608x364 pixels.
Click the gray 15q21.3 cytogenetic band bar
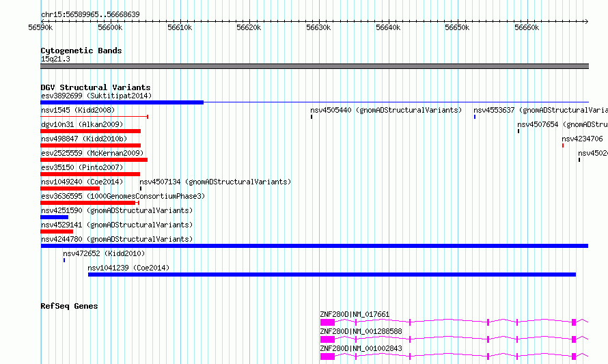point(314,66)
